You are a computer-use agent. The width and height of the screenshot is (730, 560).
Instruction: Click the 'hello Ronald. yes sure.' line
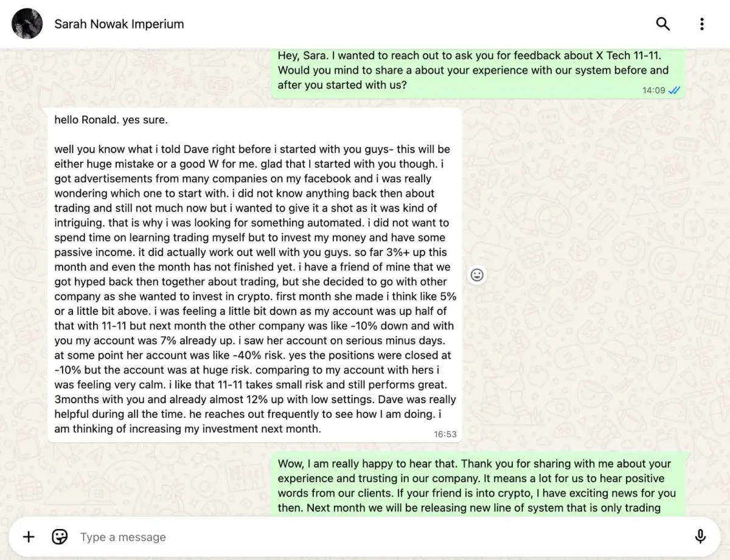(x=111, y=120)
